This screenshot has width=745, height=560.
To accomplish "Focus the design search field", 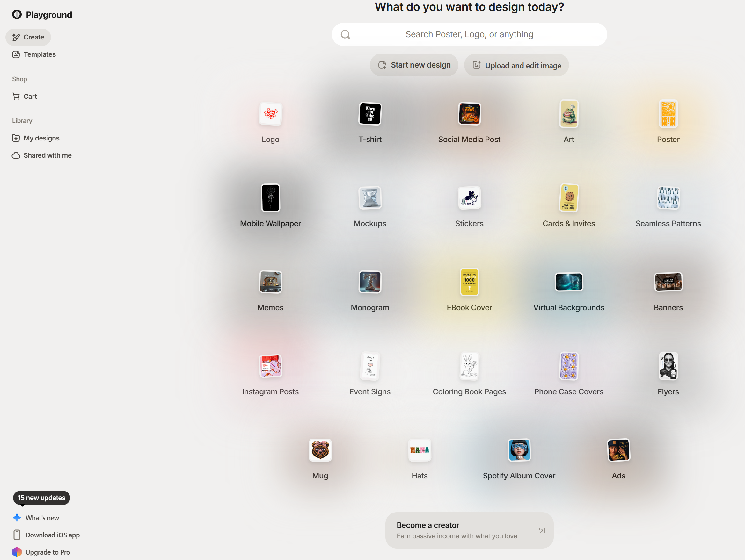I will [469, 34].
